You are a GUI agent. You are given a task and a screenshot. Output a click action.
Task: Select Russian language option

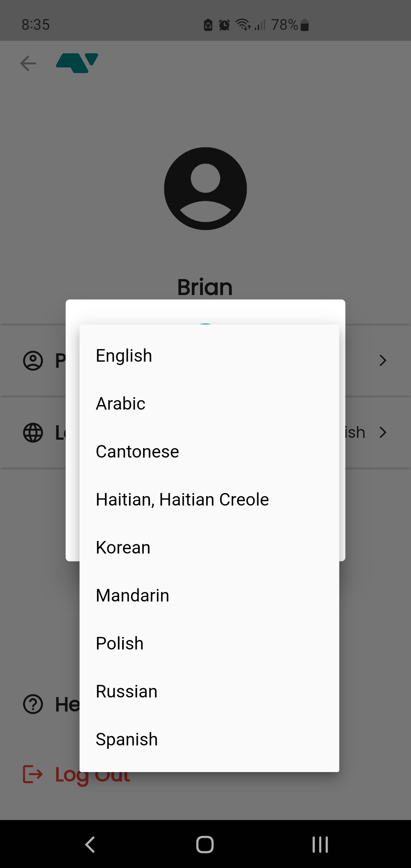tap(127, 691)
